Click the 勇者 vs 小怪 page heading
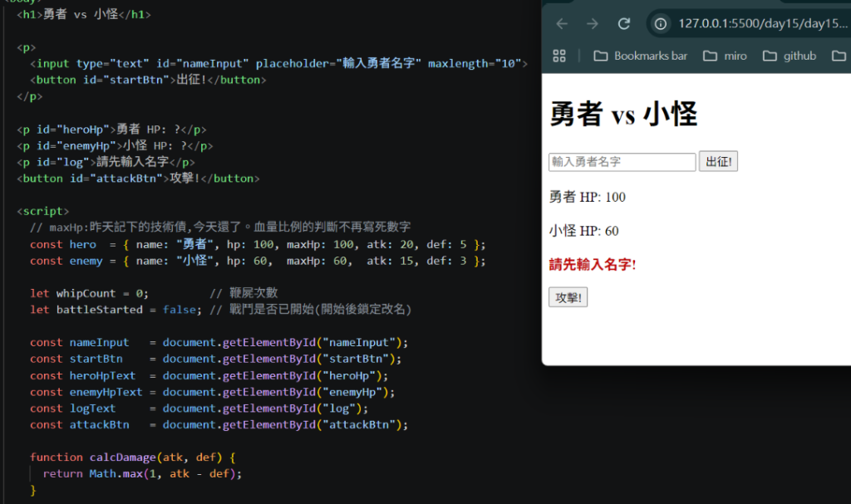This screenshot has width=851, height=504. pos(623,114)
